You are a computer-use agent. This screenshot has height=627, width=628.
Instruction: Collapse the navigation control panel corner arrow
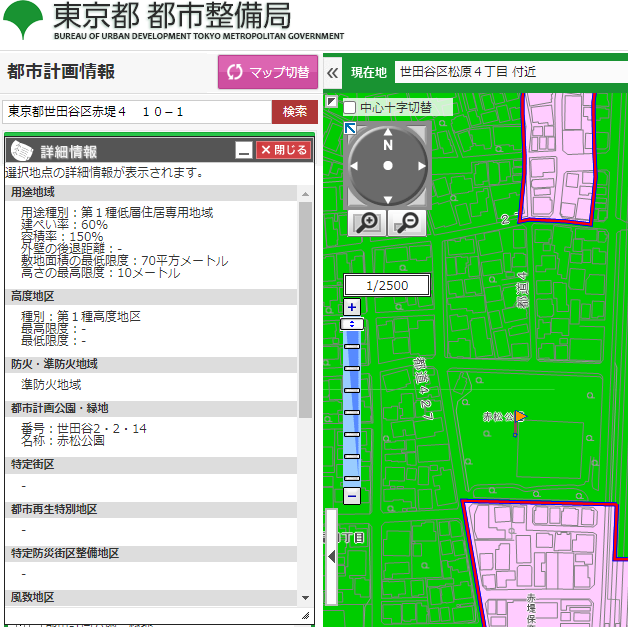pyautogui.click(x=351, y=128)
